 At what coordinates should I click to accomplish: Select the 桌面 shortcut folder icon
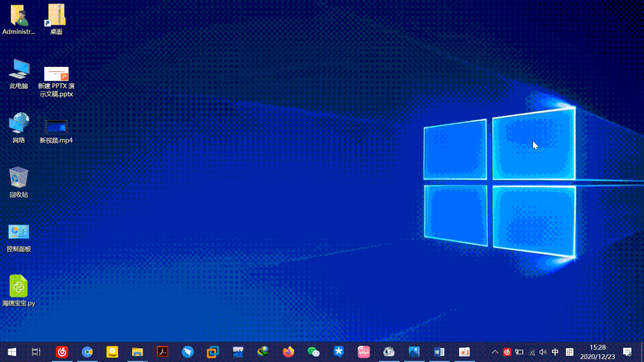(x=56, y=20)
